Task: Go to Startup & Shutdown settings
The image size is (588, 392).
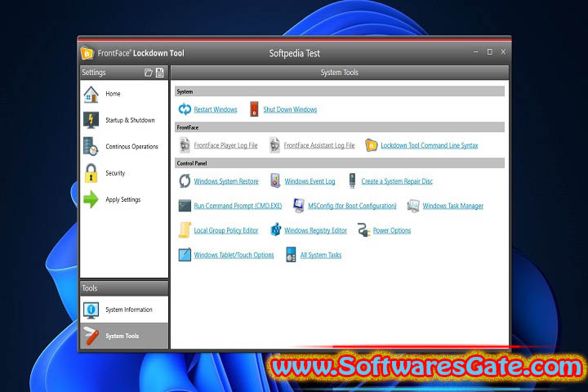Action: [124, 120]
